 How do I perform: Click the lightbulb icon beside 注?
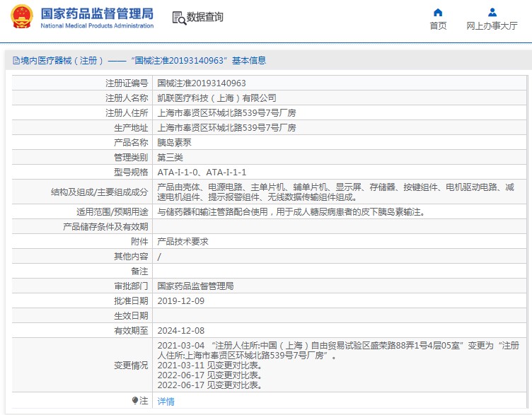coord(135,401)
